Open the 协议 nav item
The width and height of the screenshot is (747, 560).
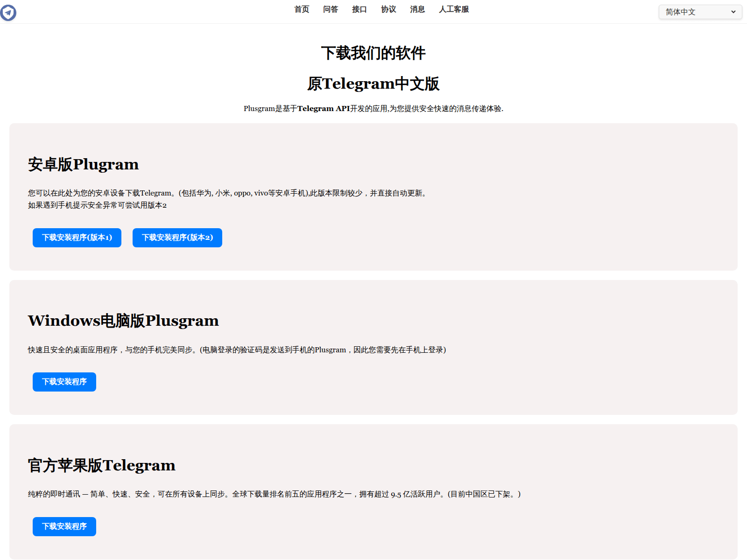pos(388,9)
